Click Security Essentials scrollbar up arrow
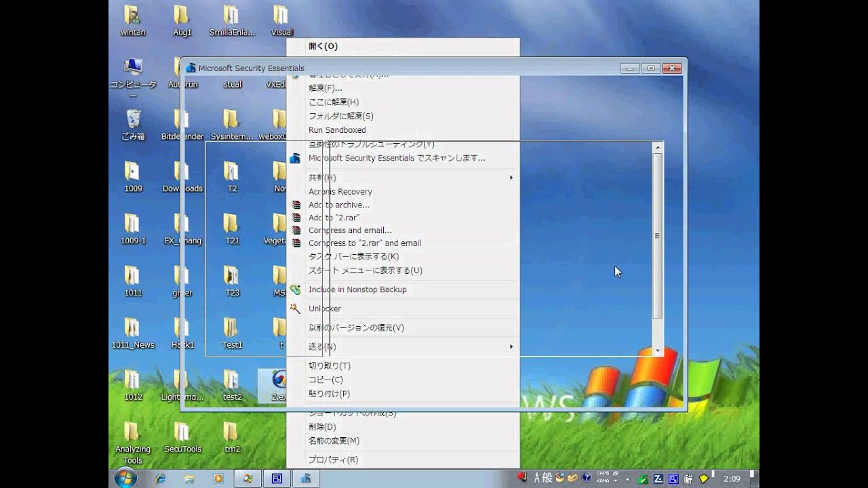 coord(657,147)
